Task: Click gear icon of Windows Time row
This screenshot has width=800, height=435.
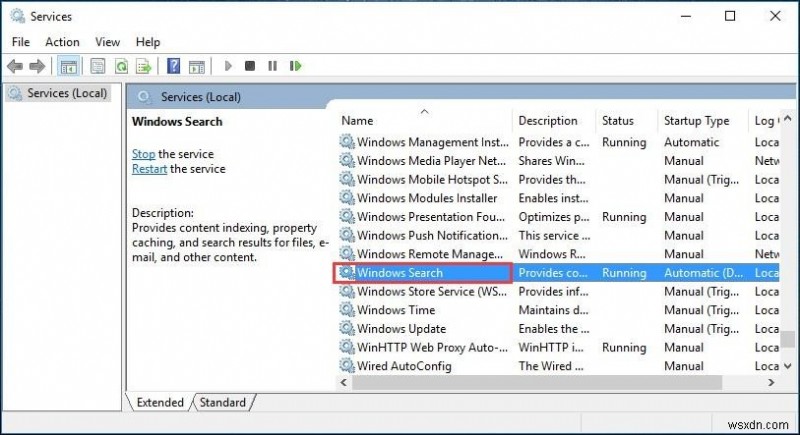Action: point(347,310)
